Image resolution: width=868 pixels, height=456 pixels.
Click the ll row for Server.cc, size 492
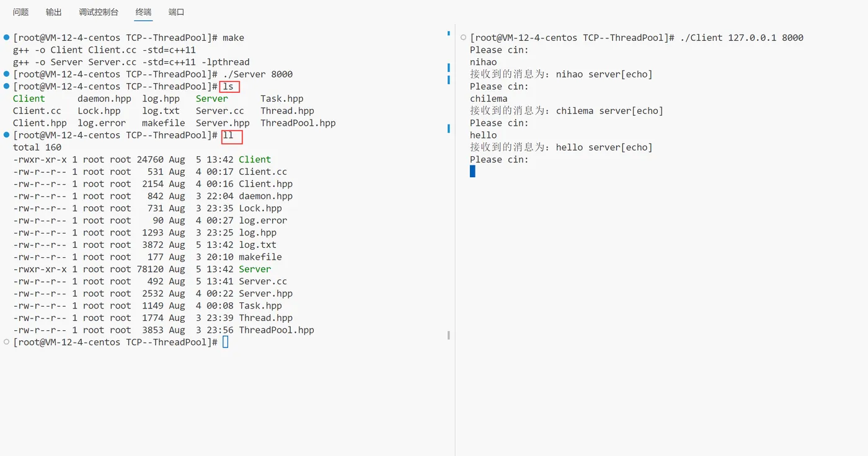click(x=150, y=281)
